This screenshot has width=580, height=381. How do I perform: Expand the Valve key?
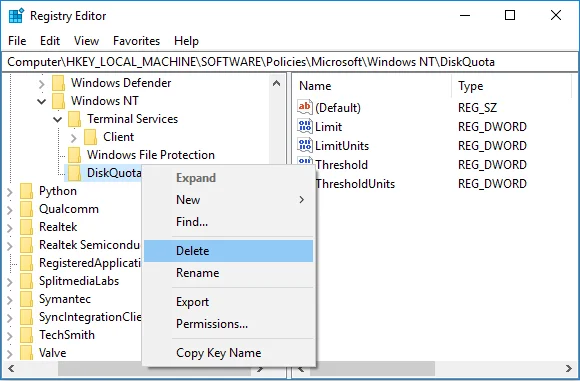coord(10,354)
